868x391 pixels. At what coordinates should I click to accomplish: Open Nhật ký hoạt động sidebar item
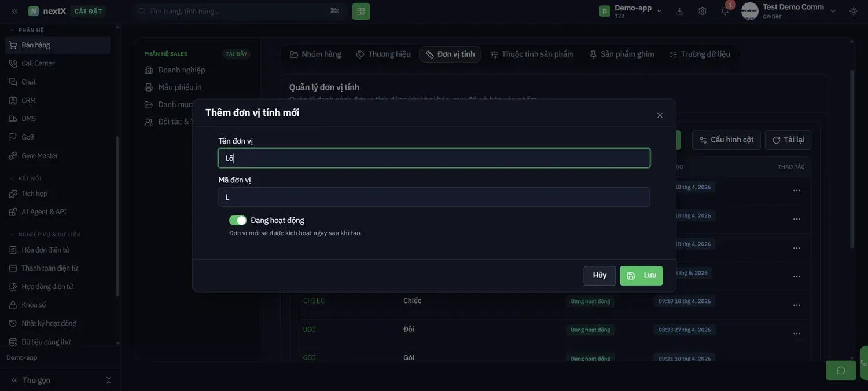[x=57, y=323]
